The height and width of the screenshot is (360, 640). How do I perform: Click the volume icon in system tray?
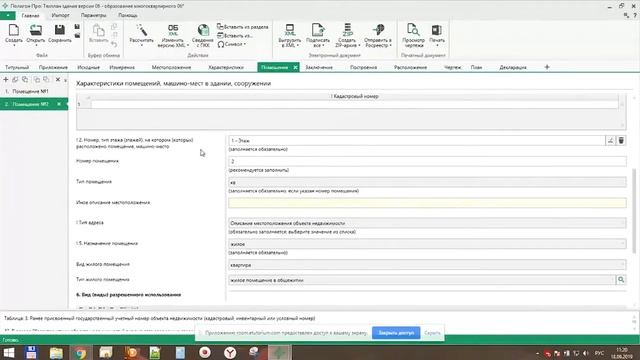coord(586,353)
